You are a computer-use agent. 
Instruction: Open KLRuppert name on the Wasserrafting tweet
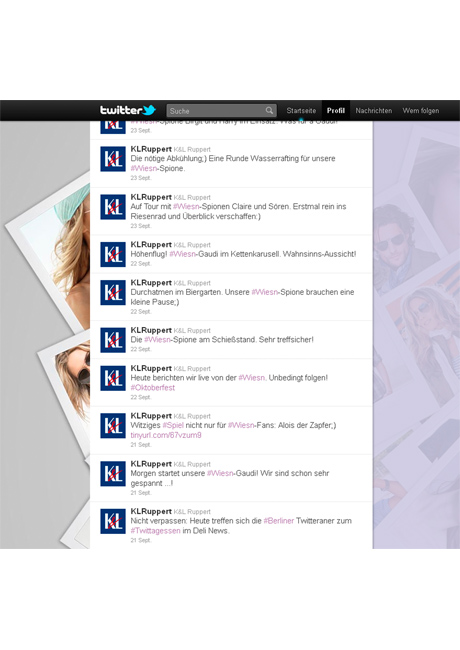coord(151,149)
